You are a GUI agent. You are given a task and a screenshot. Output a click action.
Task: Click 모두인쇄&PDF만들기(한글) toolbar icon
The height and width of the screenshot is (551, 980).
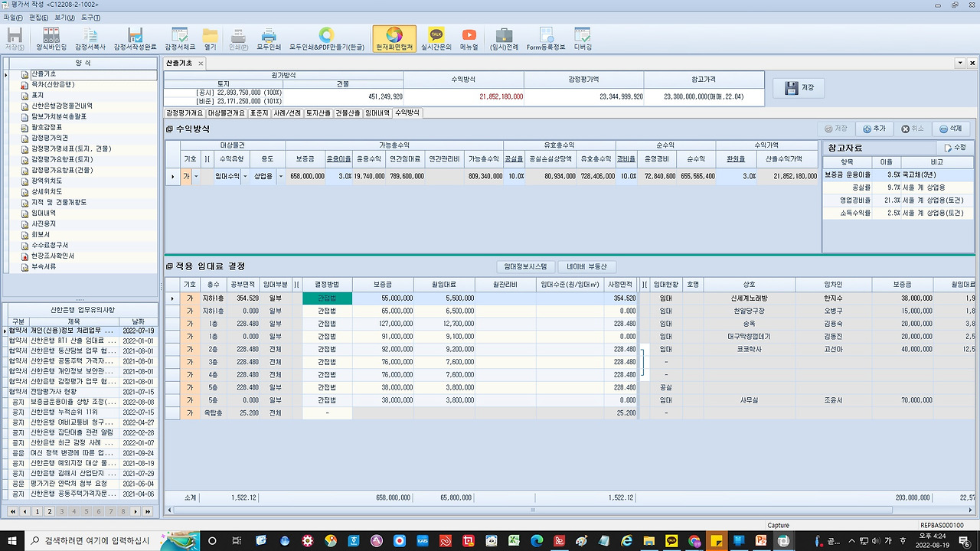[327, 39]
